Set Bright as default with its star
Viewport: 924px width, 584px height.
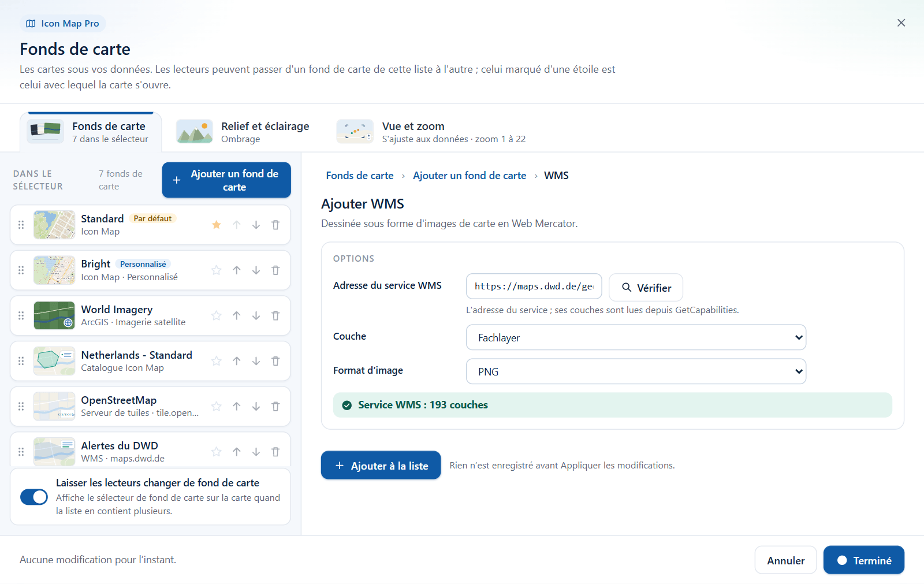point(217,270)
